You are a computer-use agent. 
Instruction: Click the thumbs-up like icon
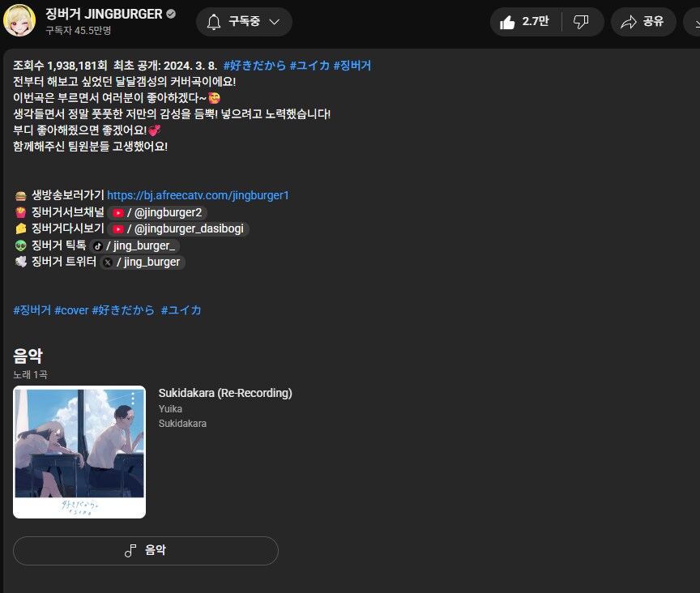pyautogui.click(x=506, y=22)
